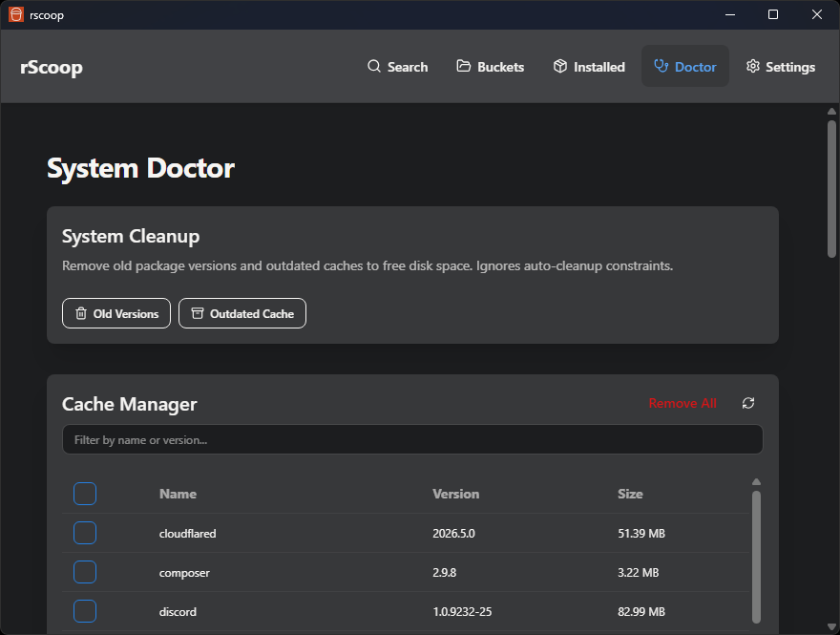The height and width of the screenshot is (635, 840).
Task: Click the 2.9.8 version cell
Action: 445,573
